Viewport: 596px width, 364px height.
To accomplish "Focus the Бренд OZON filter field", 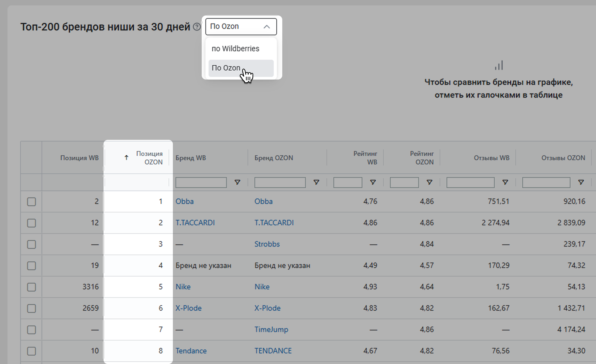I will [x=280, y=183].
